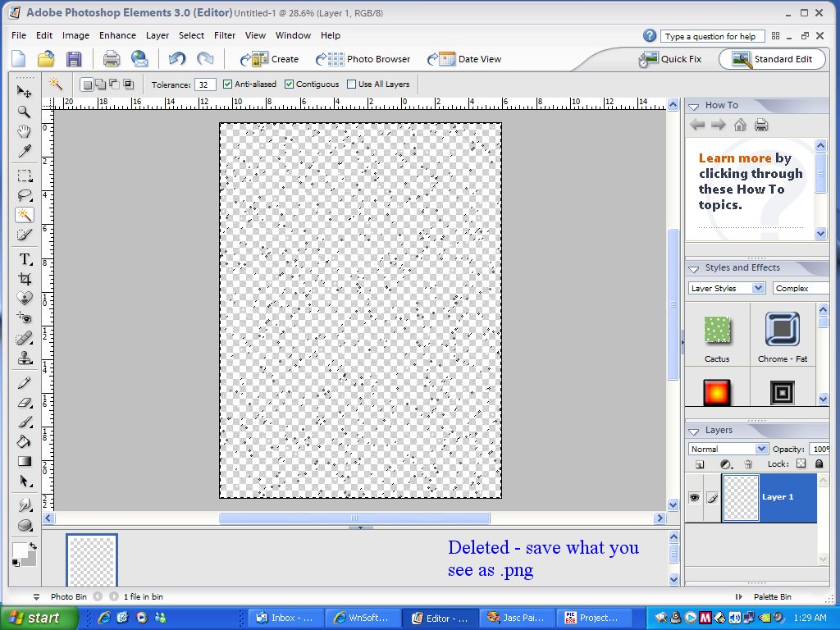
Task: Select the Type tool
Action: coord(24,259)
